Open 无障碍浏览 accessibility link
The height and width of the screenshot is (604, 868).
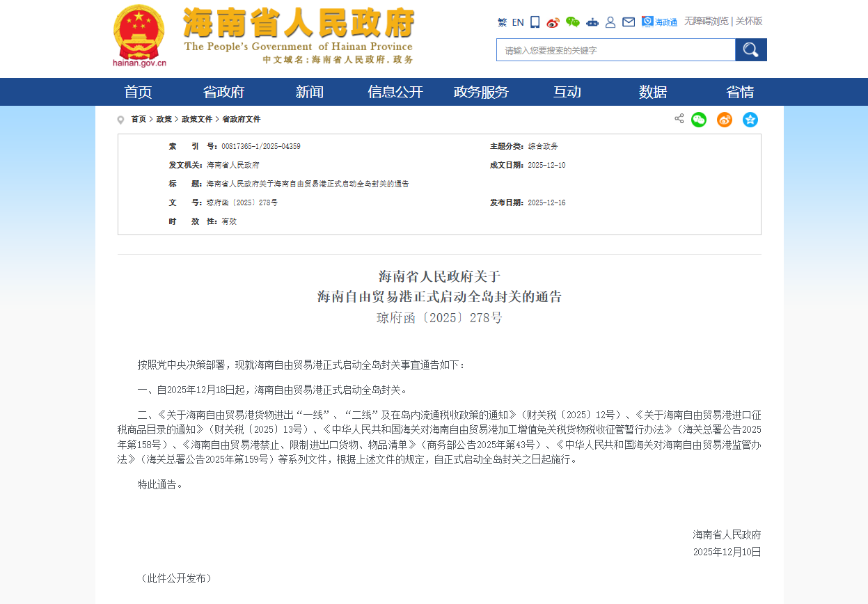[x=706, y=21]
